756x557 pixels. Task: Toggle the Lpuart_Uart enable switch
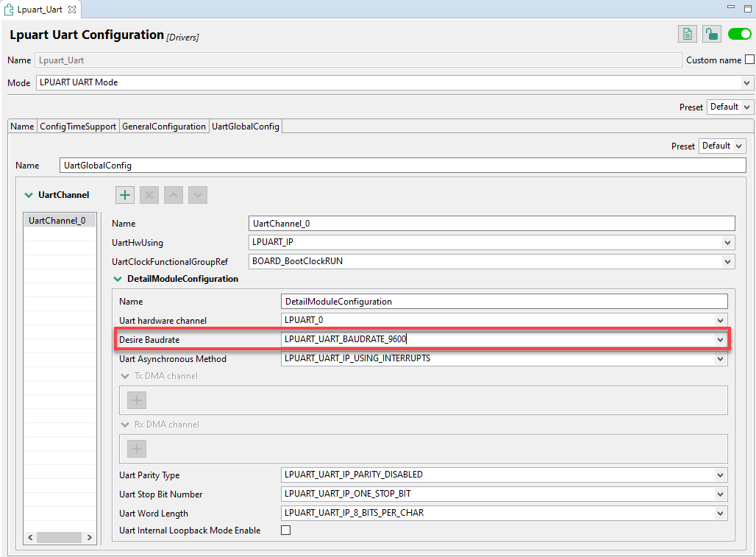pos(739,33)
